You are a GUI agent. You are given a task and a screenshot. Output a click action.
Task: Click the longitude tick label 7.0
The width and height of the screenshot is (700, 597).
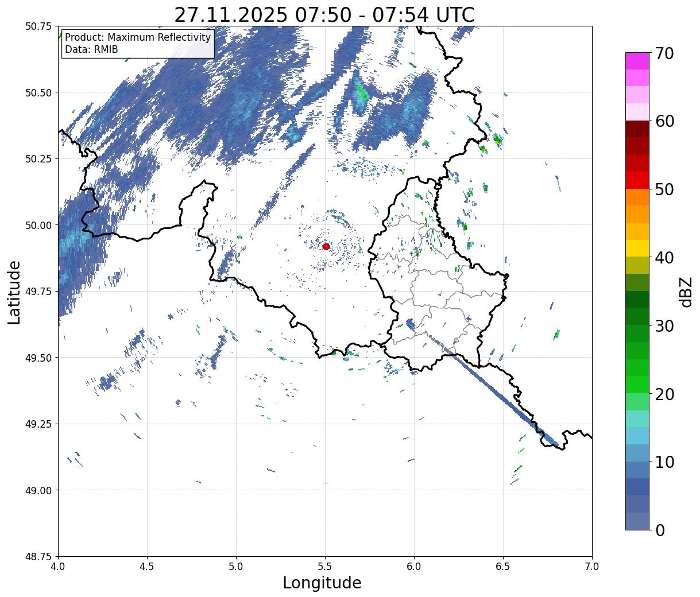[x=592, y=566]
